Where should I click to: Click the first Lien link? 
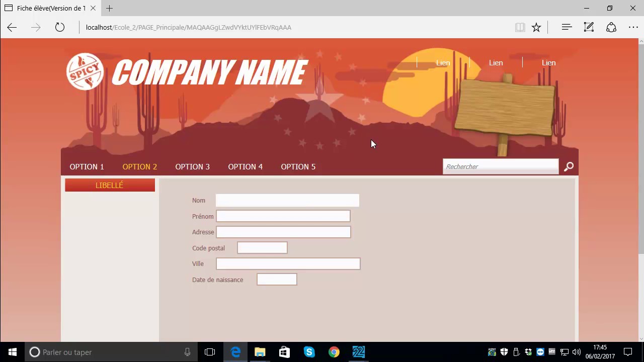point(443,63)
